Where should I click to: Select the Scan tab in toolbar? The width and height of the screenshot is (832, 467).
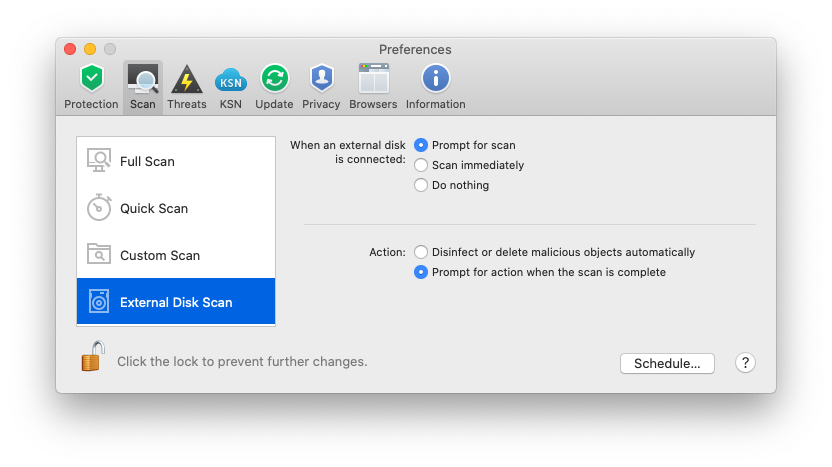coord(143,87)
